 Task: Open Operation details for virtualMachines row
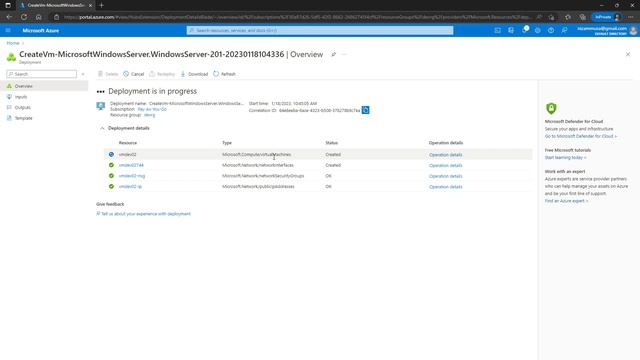[x=446, y=155]
